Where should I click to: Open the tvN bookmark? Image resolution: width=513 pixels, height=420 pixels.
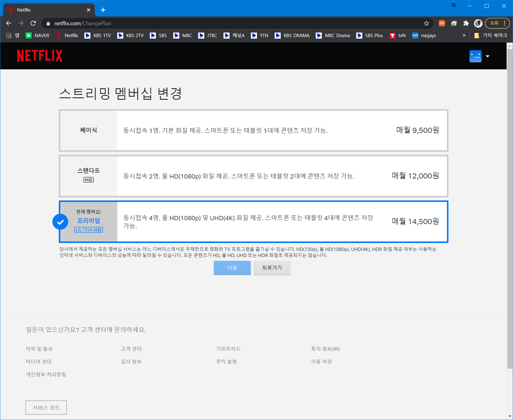click(398, 35)
